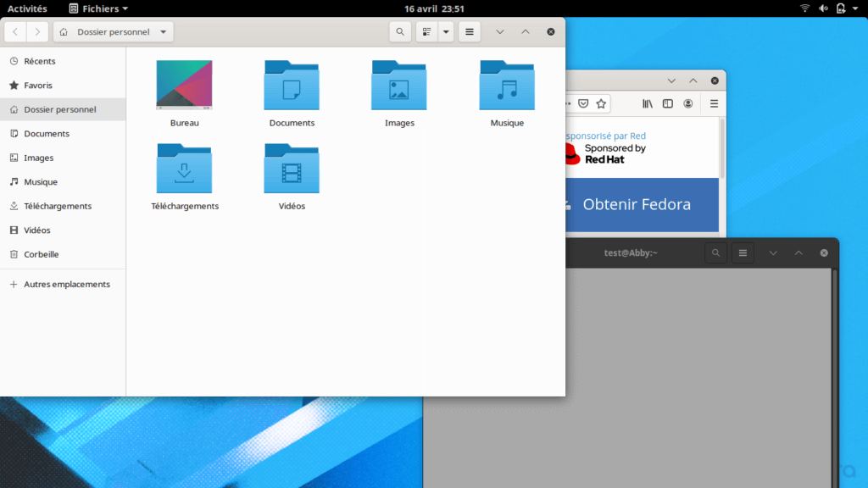This screenshot has width=868, height=488.
Task: Click the Obtenir Fedora button
Action: pyautogui.click(x=643, y=205)
